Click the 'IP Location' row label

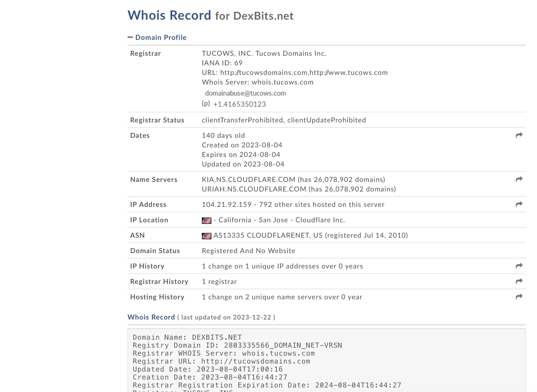[149, 220]
